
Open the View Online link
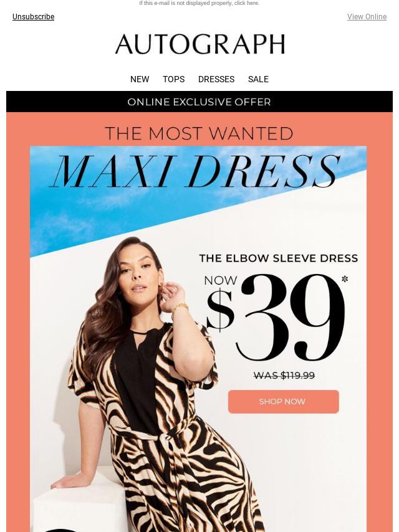pyautogui.click(x=367, y=17)
